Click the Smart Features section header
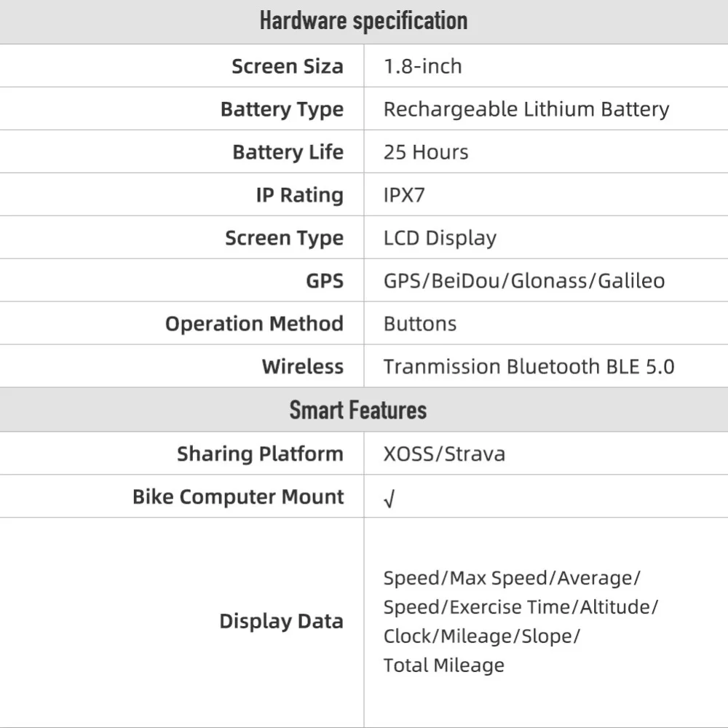Viewport: 728px width, 728px height. click(358, 410)
